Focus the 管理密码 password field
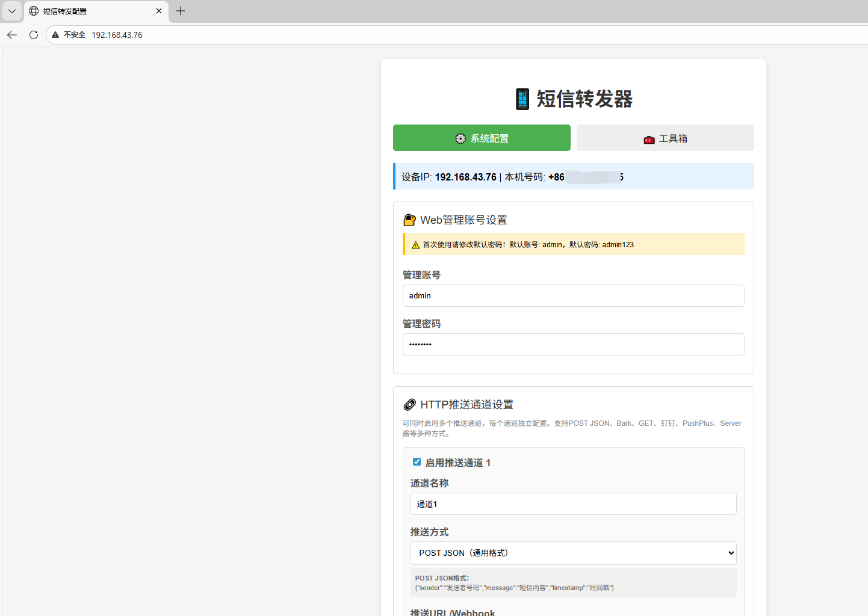Image resolution: width=868 pixels, height=616 pixels. pyautogui.click(x=573, y=344)
